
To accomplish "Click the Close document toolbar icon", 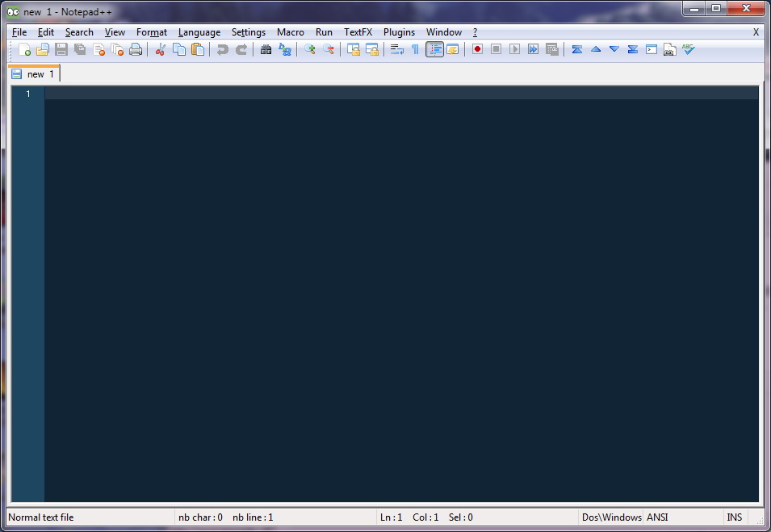I will tap(98, 49).
